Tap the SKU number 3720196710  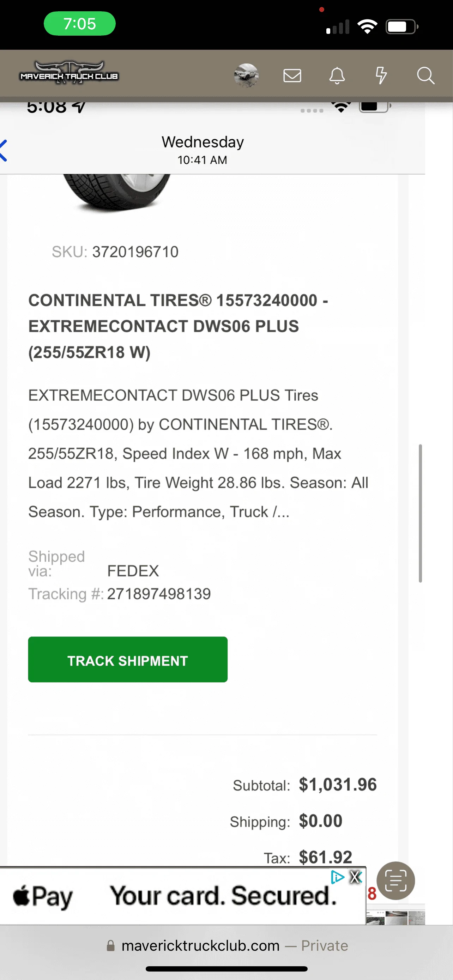pyautogui.click(x=135, y=252)
